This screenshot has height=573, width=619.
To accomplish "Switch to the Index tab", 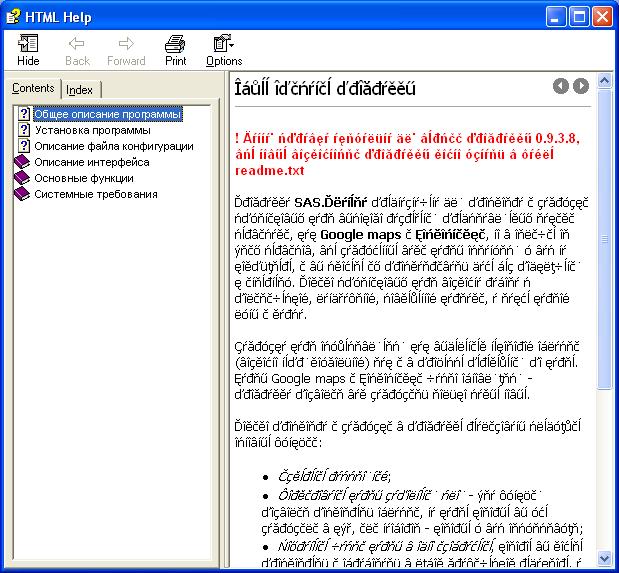I will click(80, 90).
